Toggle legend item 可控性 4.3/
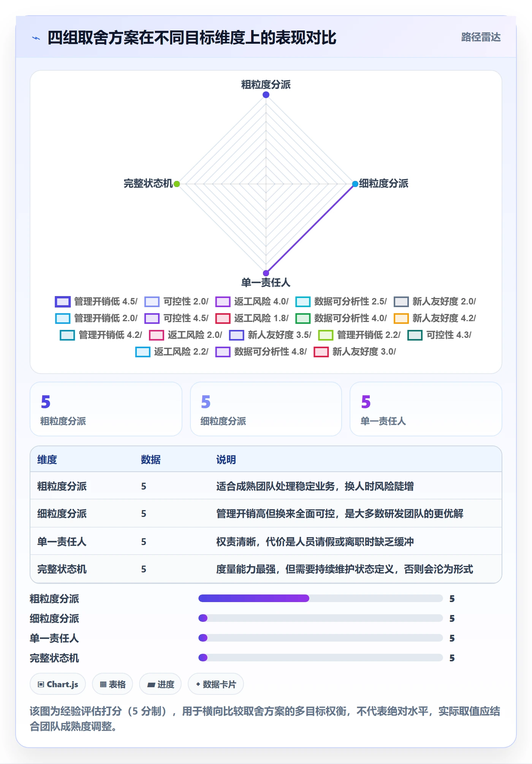 click(439, 335)
